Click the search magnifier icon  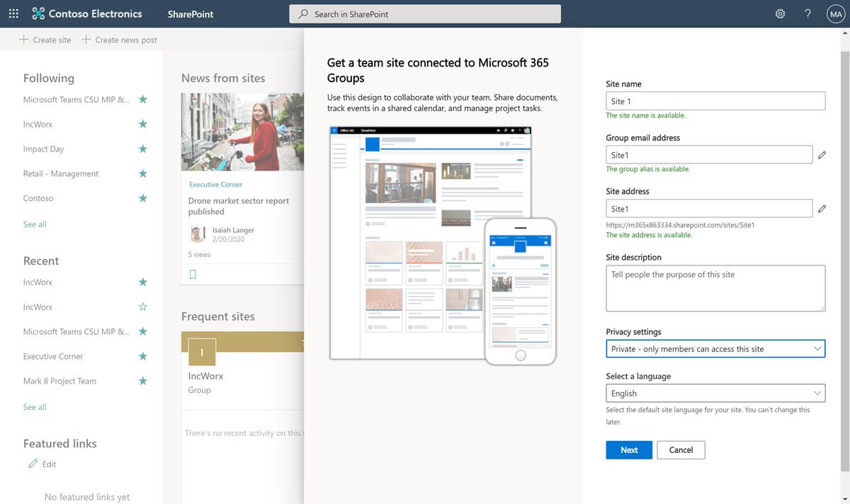303,14
